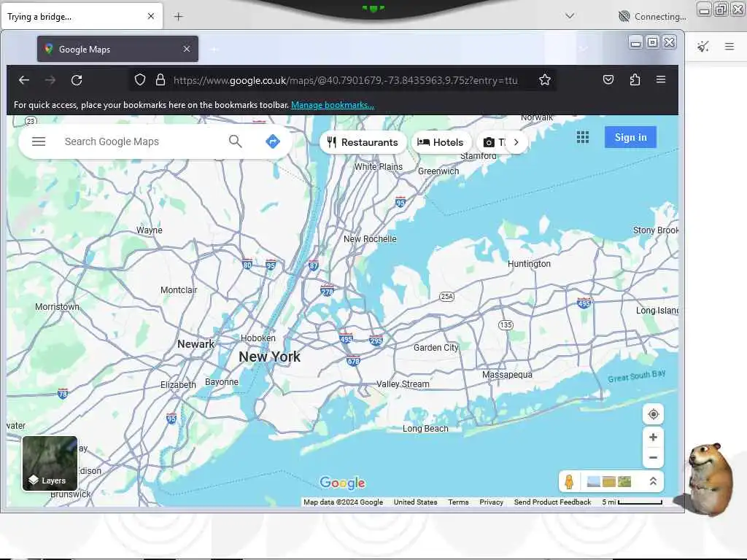Zoom out the map with minus button
The image size is (747, 560).
[x=653, y=458]
